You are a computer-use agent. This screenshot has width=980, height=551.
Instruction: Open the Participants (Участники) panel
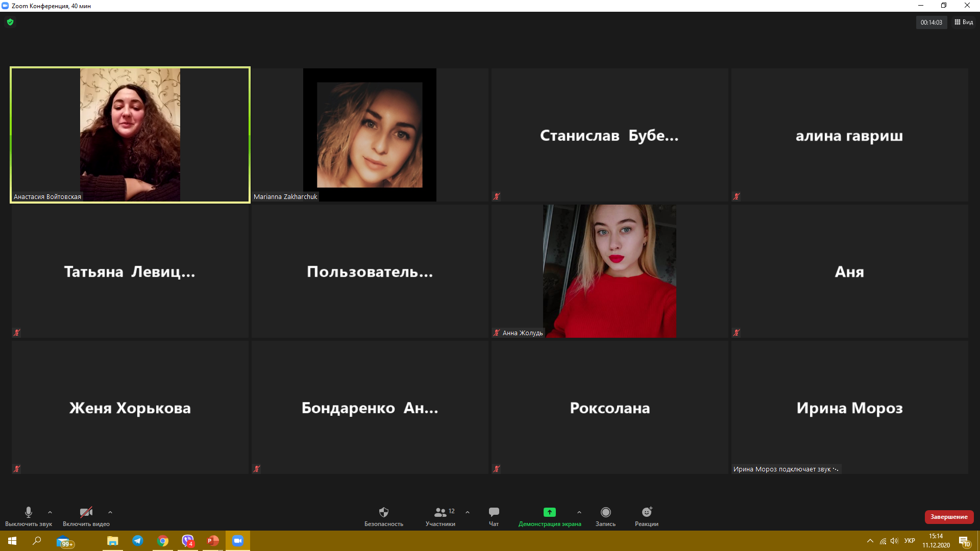[x=440, y=516]
